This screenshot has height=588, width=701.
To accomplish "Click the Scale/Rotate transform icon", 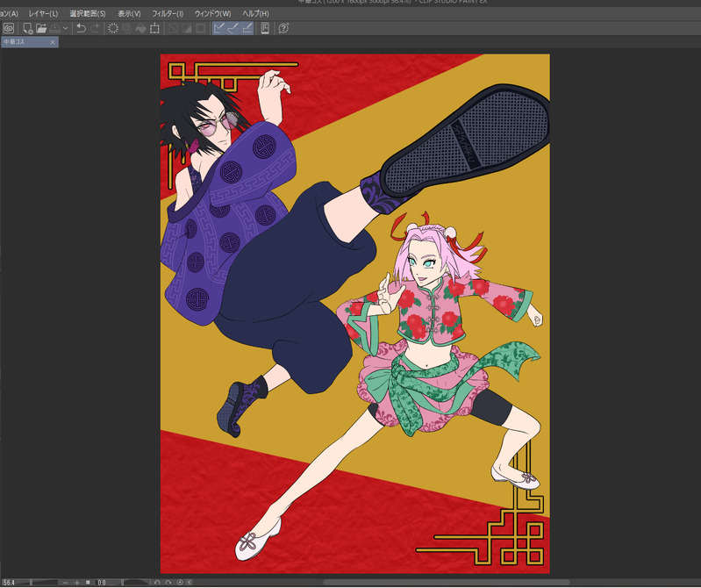I will [154, 28].
